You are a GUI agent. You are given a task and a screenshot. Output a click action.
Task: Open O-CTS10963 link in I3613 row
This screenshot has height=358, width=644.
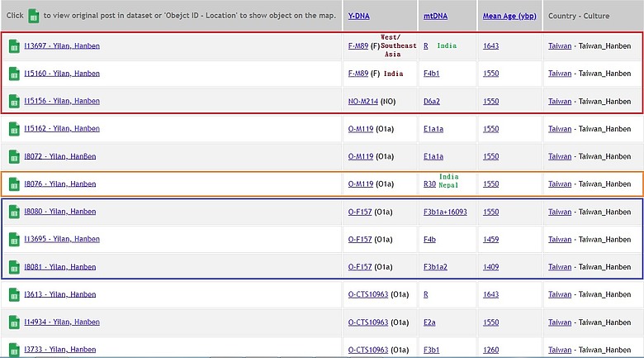pos(368,294)
